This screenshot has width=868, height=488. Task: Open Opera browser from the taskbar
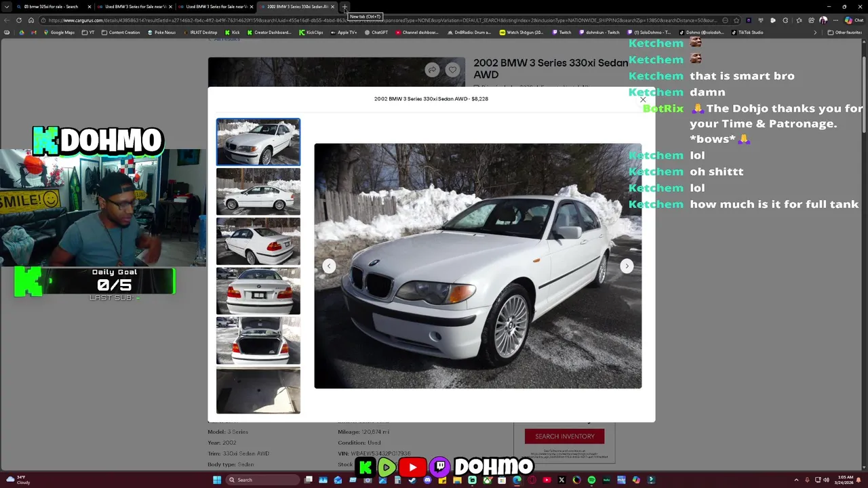point(532,480)
